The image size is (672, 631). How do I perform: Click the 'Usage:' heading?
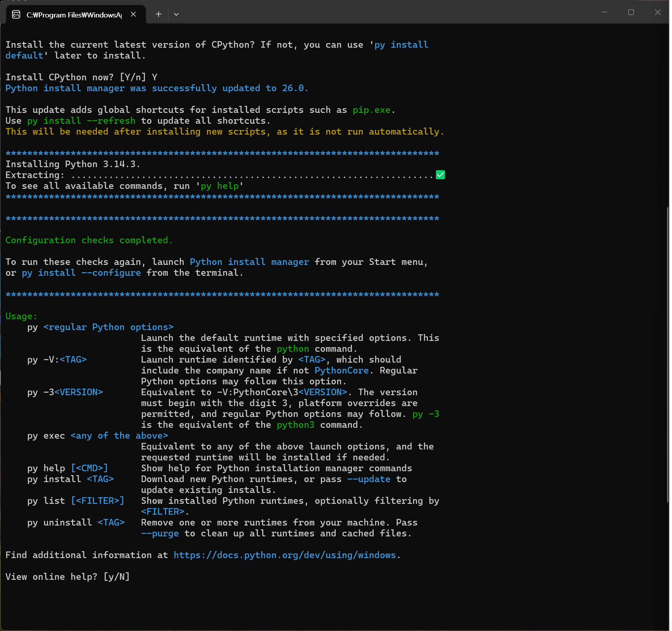tap(21, 316)
